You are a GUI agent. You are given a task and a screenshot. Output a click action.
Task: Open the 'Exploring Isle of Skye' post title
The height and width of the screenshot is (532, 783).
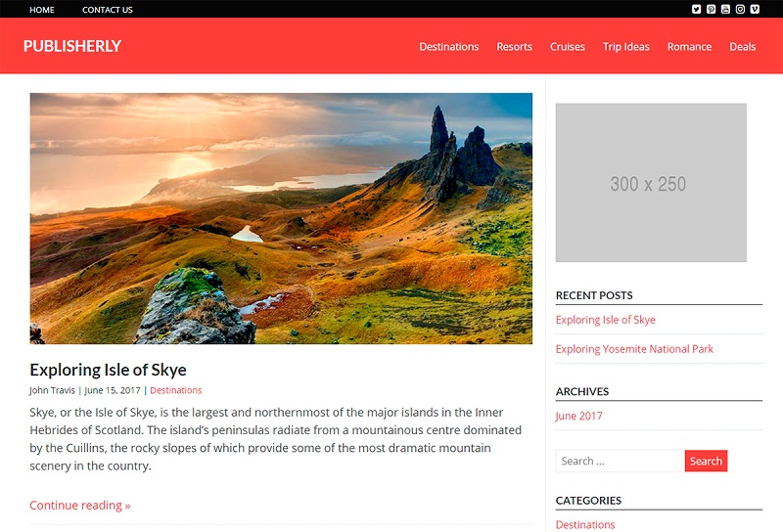108,370
